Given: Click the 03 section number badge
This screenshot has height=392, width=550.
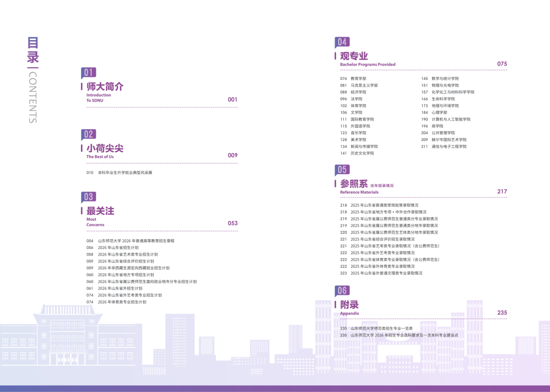Looking at the screenshot, I should click(89, 197).
